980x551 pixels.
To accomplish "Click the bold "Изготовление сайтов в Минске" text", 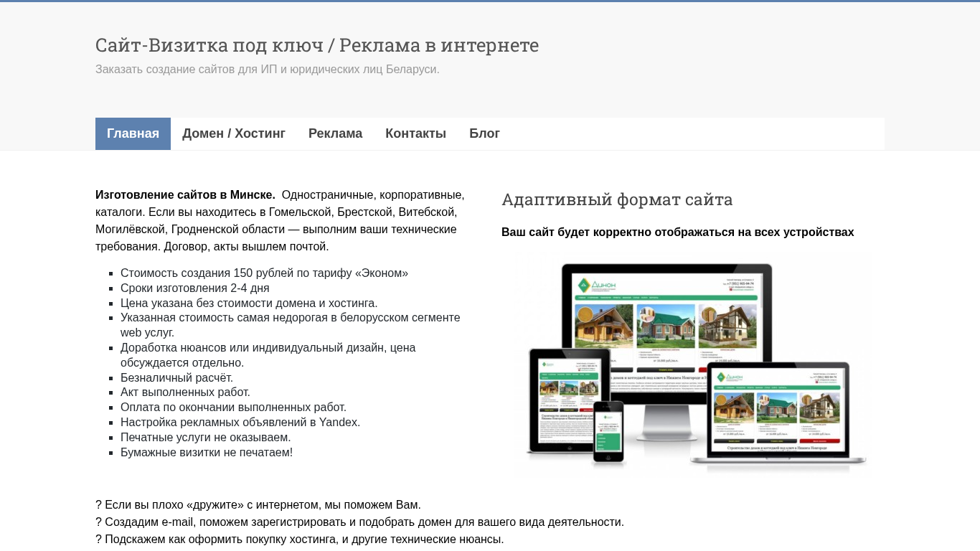I will click(185, 195).
